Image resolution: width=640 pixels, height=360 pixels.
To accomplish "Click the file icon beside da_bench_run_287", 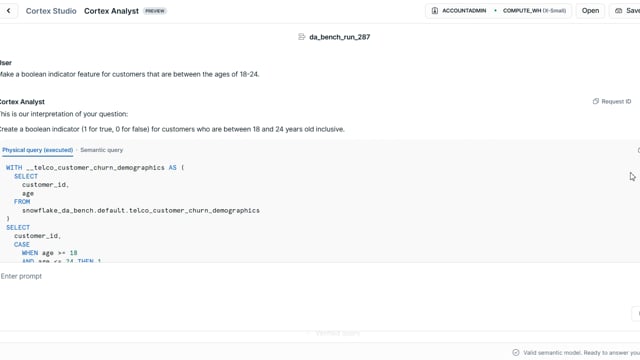I will click(x=302, y=37).
